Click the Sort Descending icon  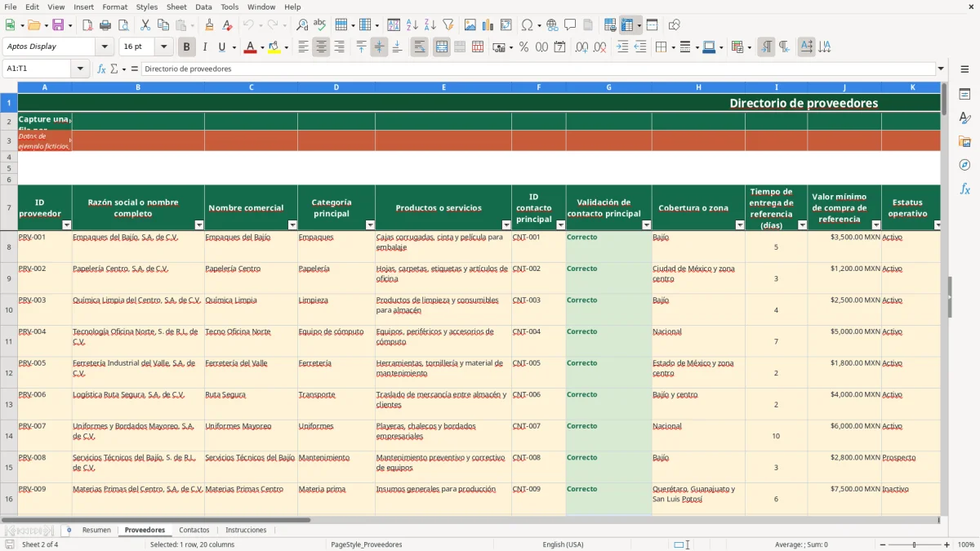430,25
